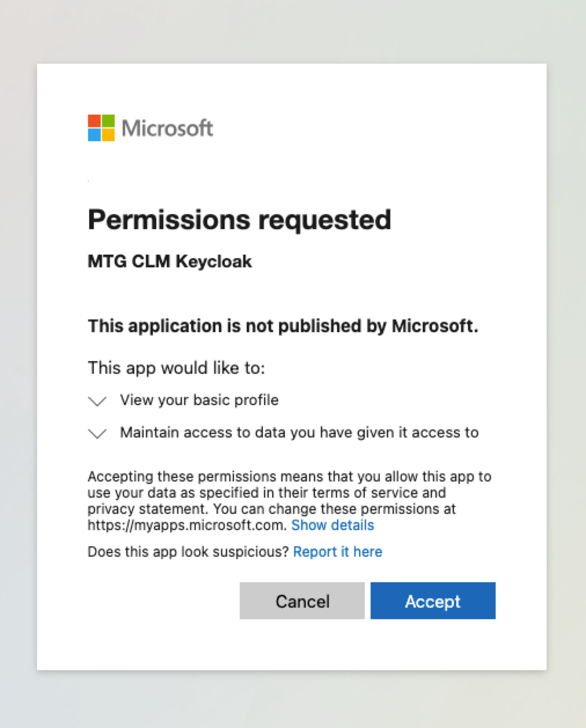Click the MTG CLM Keycloak app name

[x=170, y=262]
